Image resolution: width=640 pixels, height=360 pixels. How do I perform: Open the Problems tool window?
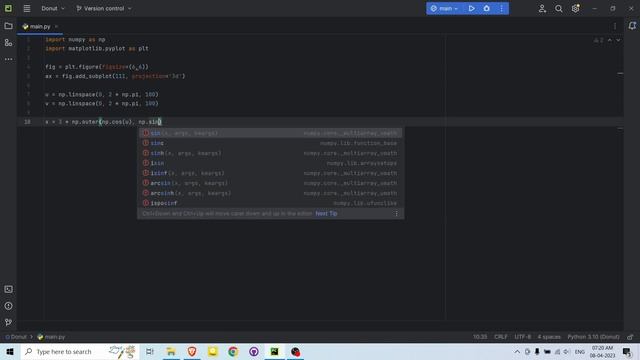(8, 306)
